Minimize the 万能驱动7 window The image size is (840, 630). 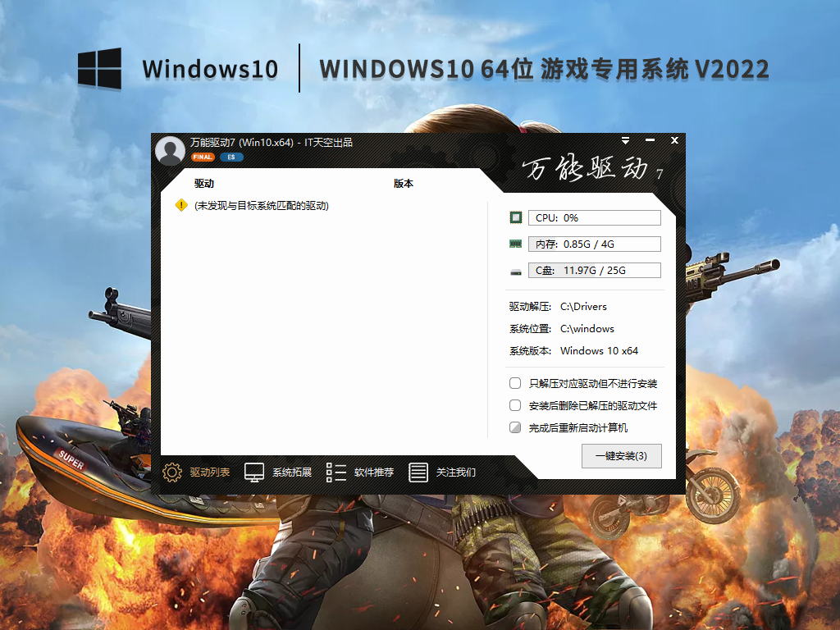point(650,140)
